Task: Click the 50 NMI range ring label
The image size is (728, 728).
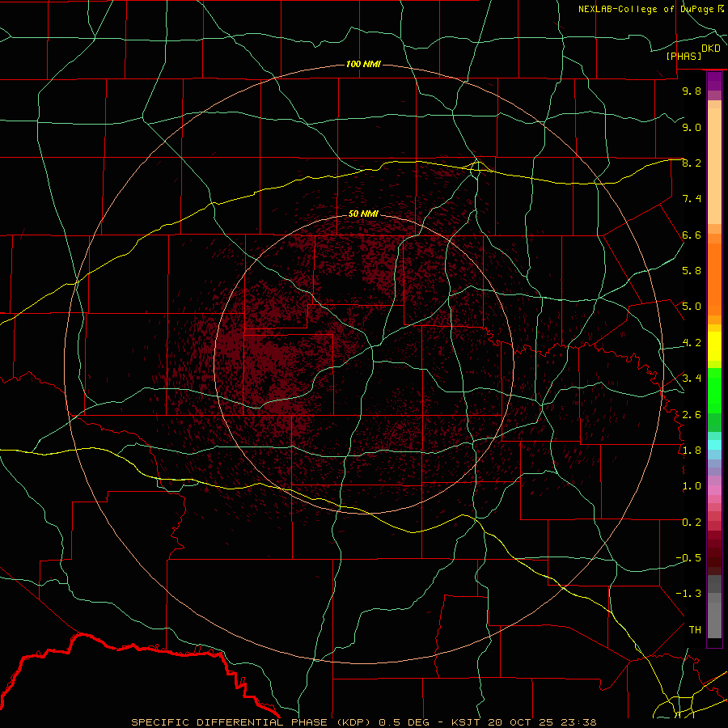Action: coord(363,214)
